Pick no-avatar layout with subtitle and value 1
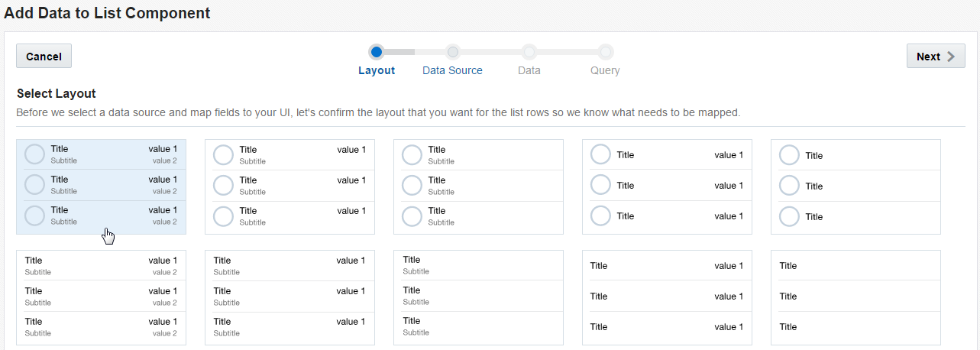 (289, 297)
